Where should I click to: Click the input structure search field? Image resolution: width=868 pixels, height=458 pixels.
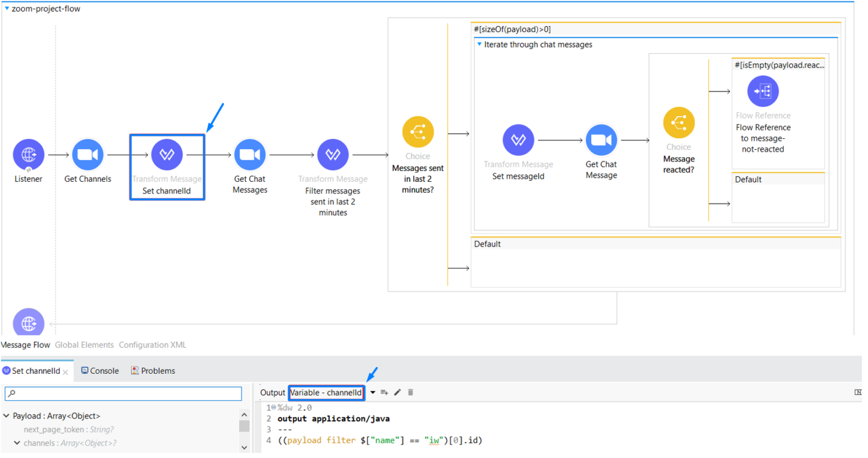pyautogui.click(x=123, y=393)
